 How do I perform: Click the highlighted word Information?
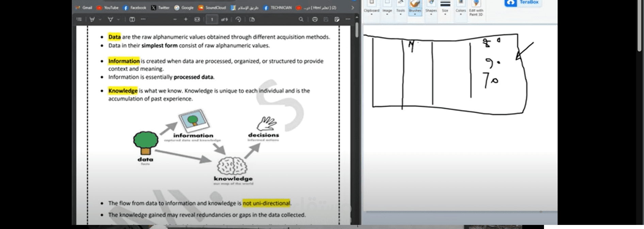(124, 61)
